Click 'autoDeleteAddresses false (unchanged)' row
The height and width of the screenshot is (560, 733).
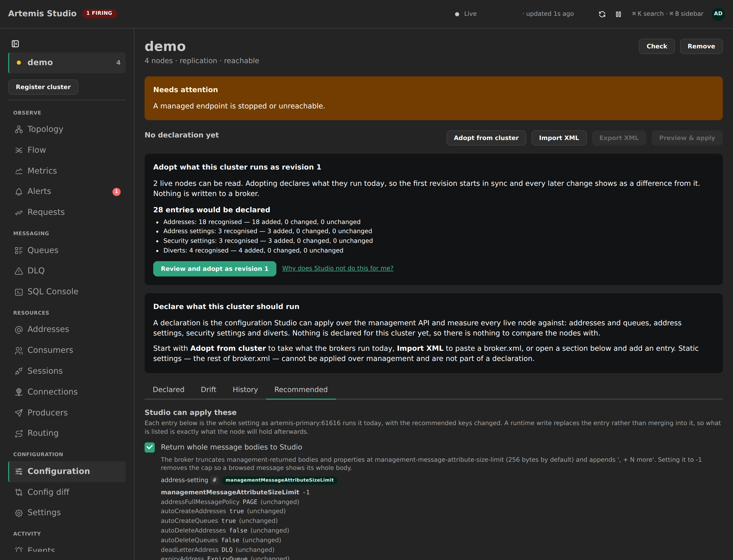coord(225,531)
